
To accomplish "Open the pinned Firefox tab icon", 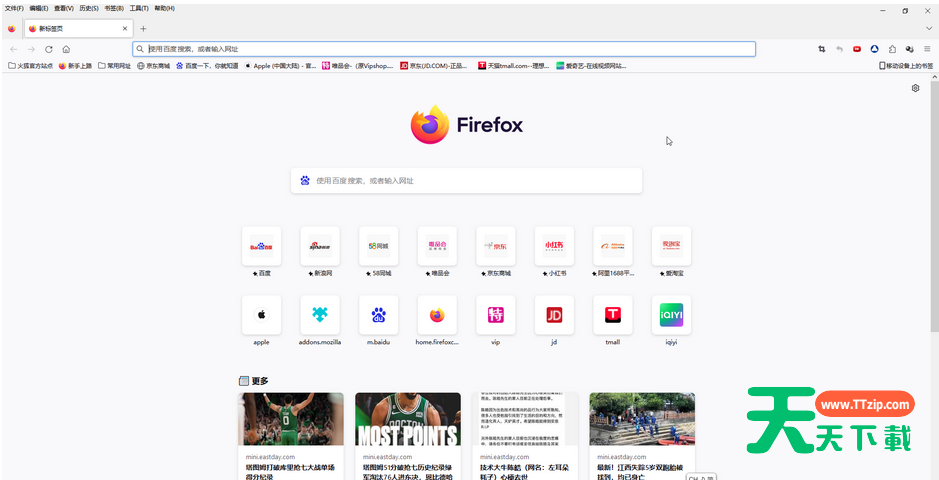I will click(11, 29).
